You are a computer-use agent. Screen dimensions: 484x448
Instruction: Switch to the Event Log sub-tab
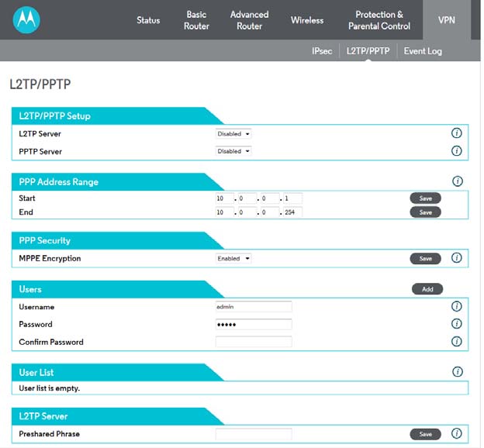tap(423, 51)
